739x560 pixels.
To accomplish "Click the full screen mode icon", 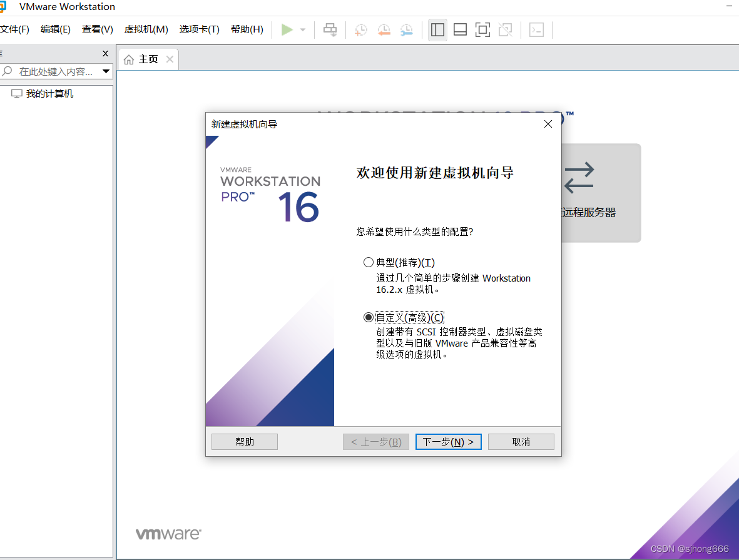I will tap(482, 29).
